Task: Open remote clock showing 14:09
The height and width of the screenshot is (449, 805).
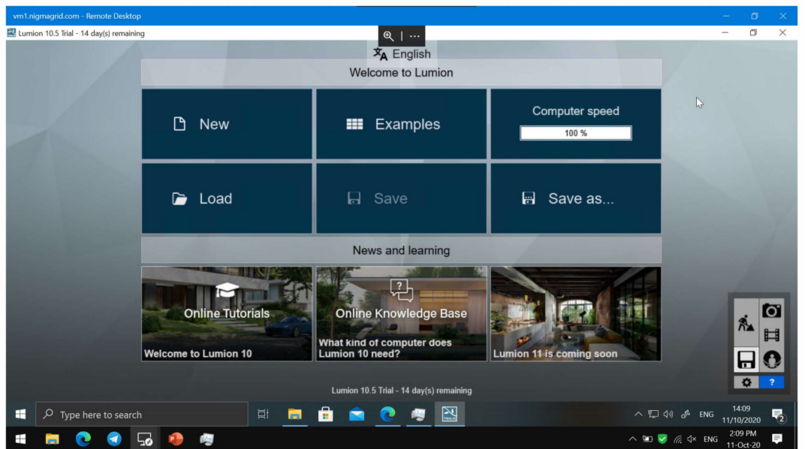Action: click(741, 414)
